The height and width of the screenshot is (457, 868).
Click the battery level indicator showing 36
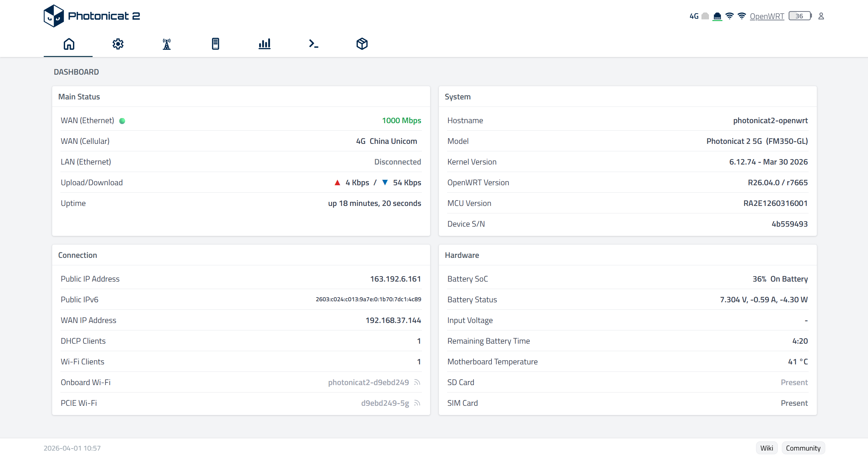pos(799,16)
